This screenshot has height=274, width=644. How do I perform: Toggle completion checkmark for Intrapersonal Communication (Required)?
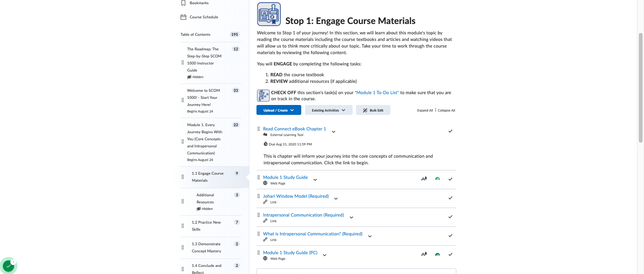450,217
